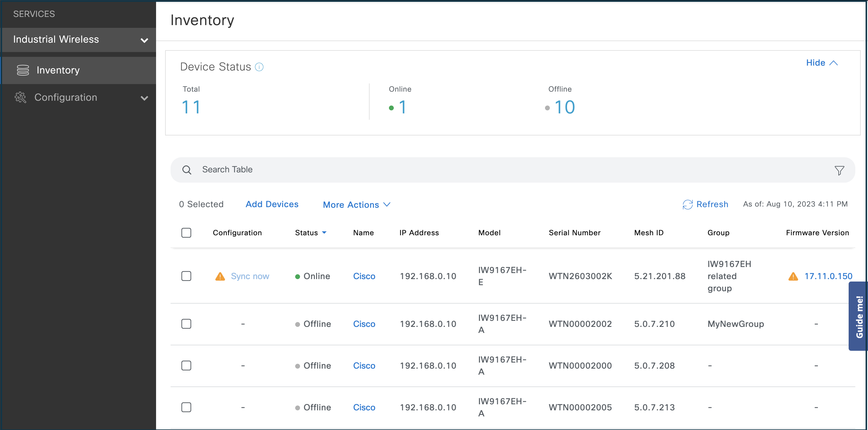The width and height of the screenshot is (868, 430).
Task: Check the row with serial WTN00002005
Action: pos(186,407)
